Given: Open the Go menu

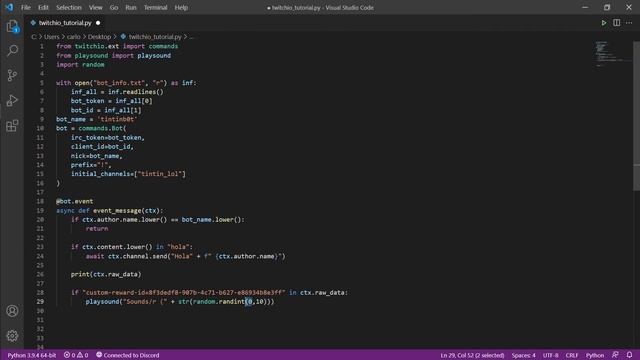Looking at the screenshot, I should 114,7.
